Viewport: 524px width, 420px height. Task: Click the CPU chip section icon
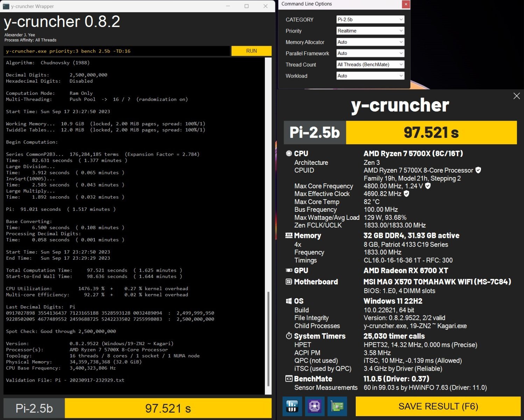(289, 153)
